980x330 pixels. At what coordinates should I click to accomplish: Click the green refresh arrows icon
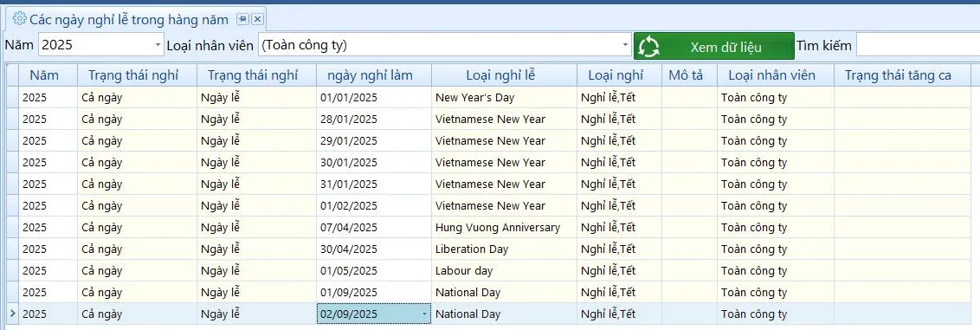(649, 46)
